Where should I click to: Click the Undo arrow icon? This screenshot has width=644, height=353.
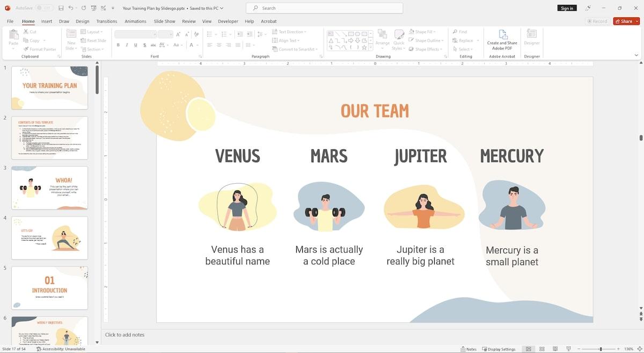71,8
